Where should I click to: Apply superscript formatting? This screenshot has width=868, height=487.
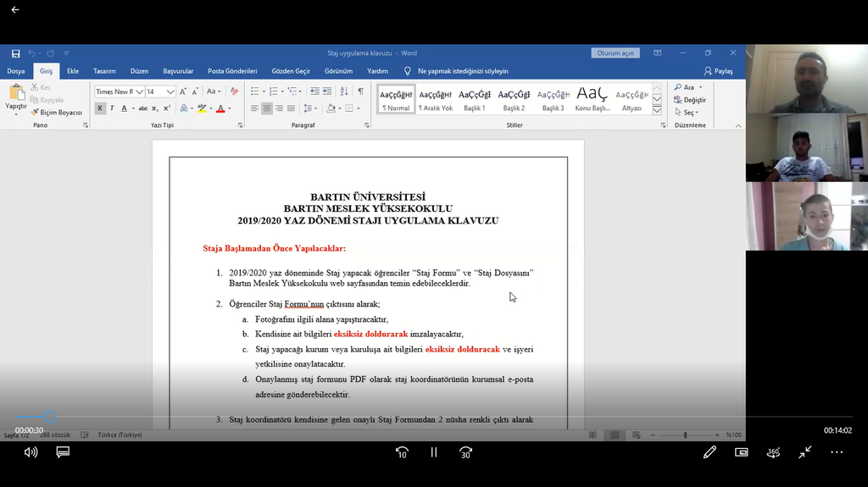point(167,108)
